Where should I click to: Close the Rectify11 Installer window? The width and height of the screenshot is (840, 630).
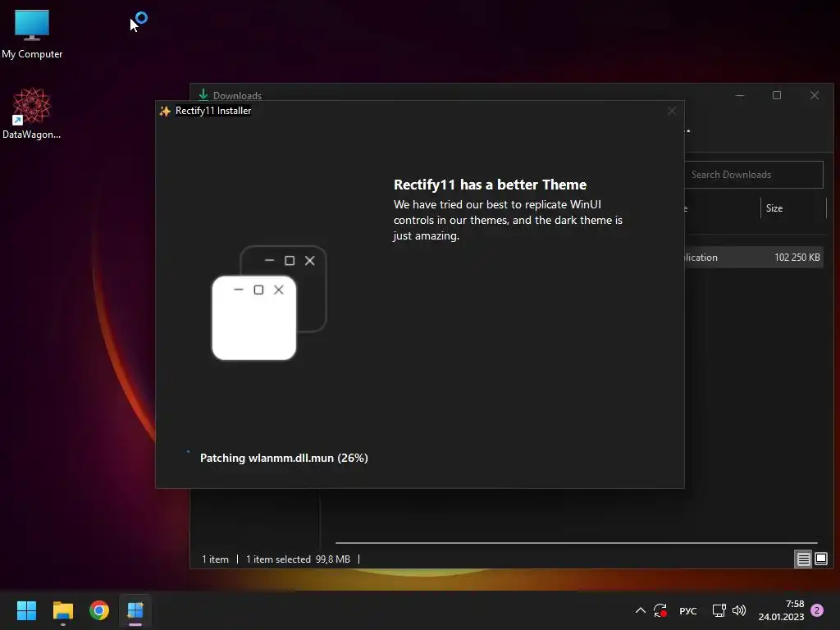tap(672, 111)
